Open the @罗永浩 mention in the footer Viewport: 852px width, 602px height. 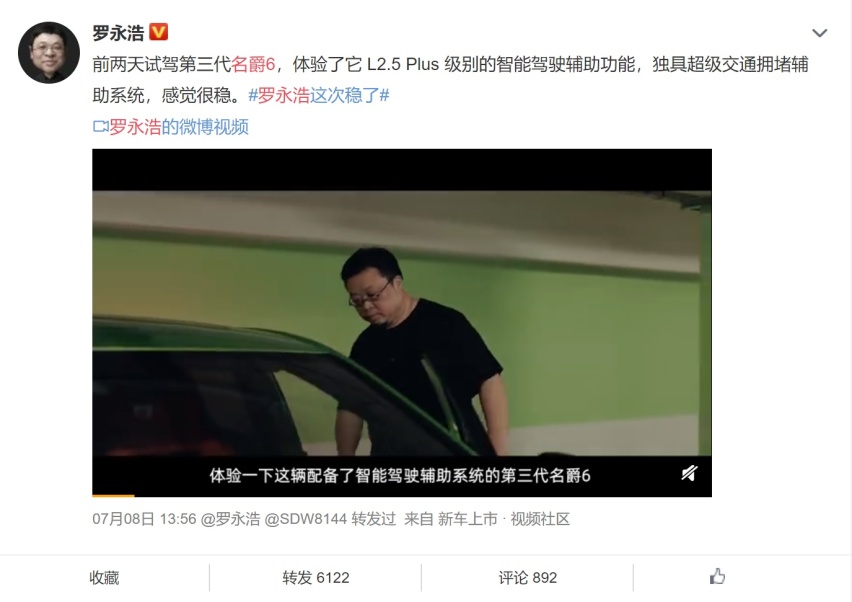pos(230,519)
